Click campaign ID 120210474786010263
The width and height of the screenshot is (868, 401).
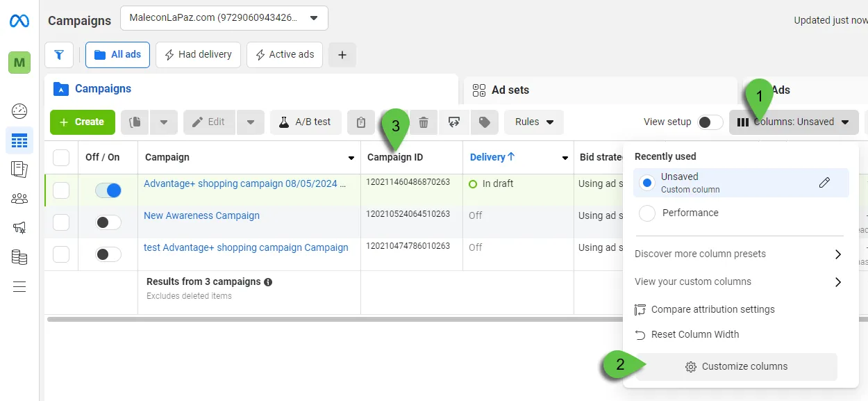pyautogui.click(x=408, y=246)
